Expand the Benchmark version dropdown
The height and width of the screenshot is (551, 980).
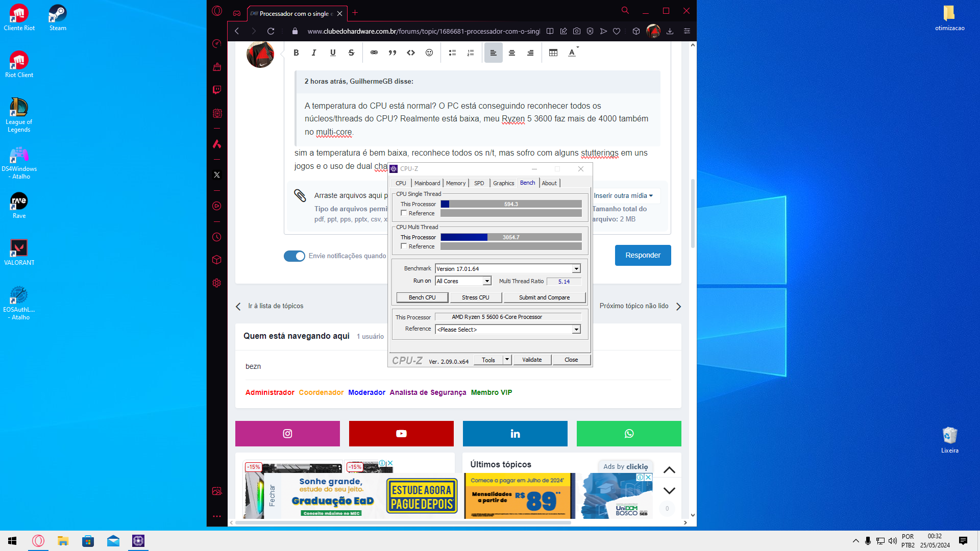[576, 269]
